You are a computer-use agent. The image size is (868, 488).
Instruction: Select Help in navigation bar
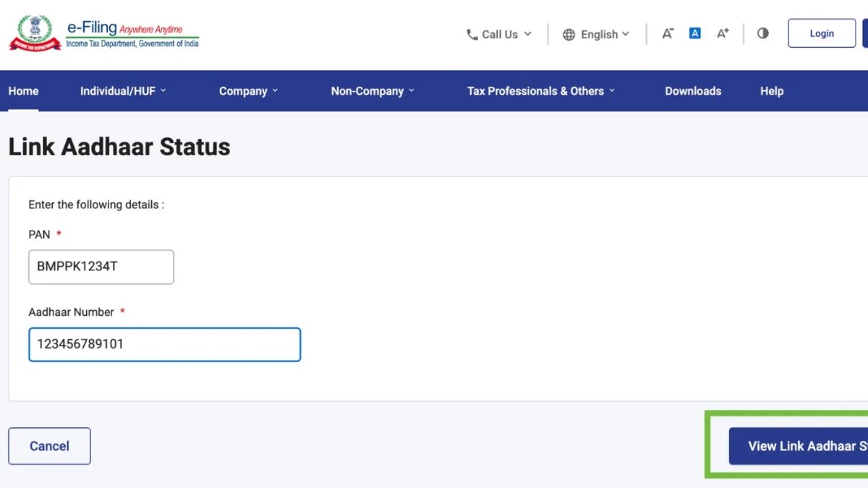point(772,91)
